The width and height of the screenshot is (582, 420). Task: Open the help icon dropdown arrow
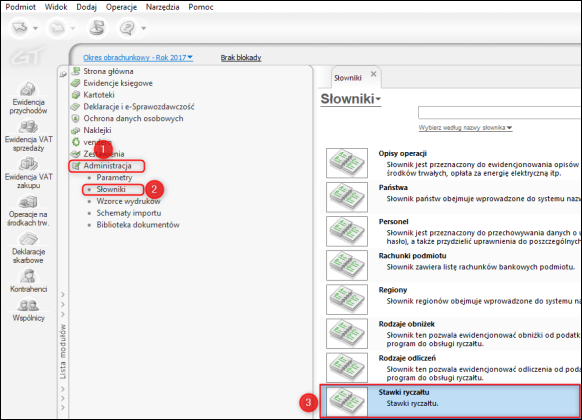tap(144, 28)
